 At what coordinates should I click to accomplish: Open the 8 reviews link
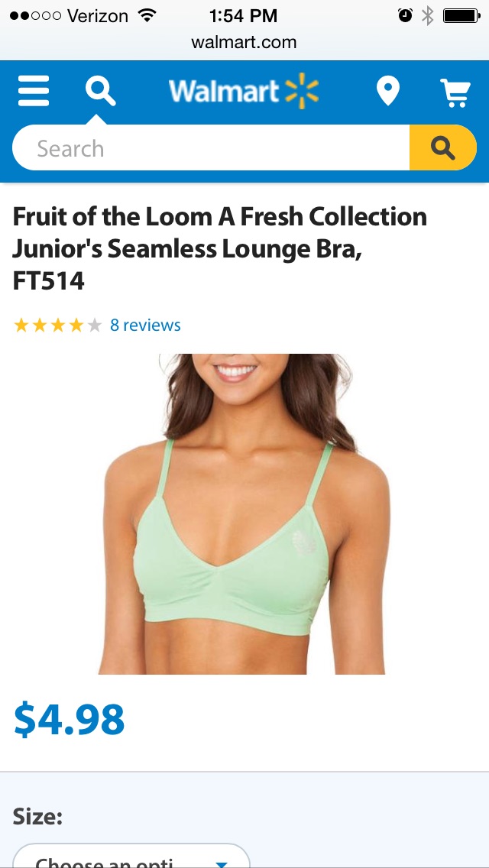point(145,325)
